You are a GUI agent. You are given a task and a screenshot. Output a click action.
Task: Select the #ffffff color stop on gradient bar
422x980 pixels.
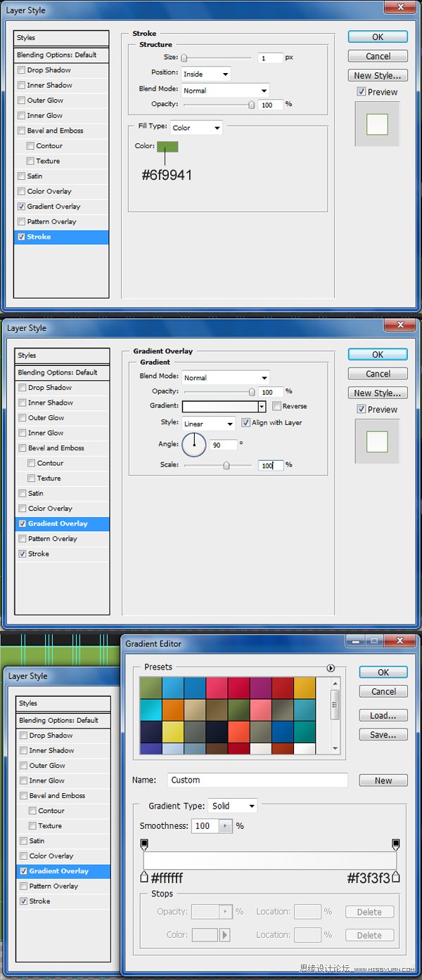144,877
